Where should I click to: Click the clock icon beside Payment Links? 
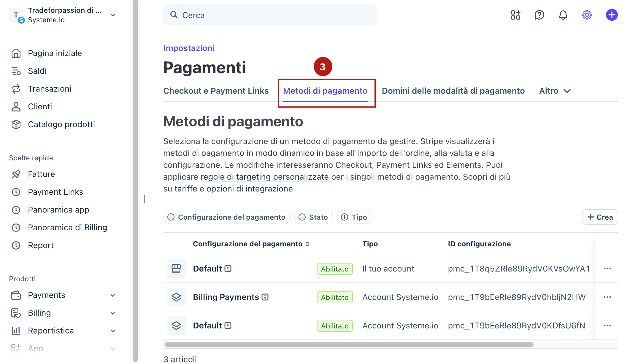coord(16,192)
